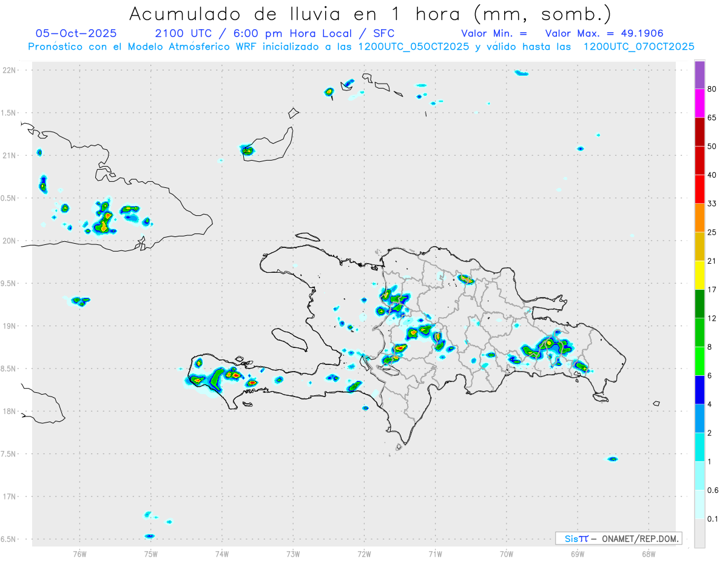Click the "20N" latitude label
This screenshot has height=562, width=728.
tap(9, 241)
